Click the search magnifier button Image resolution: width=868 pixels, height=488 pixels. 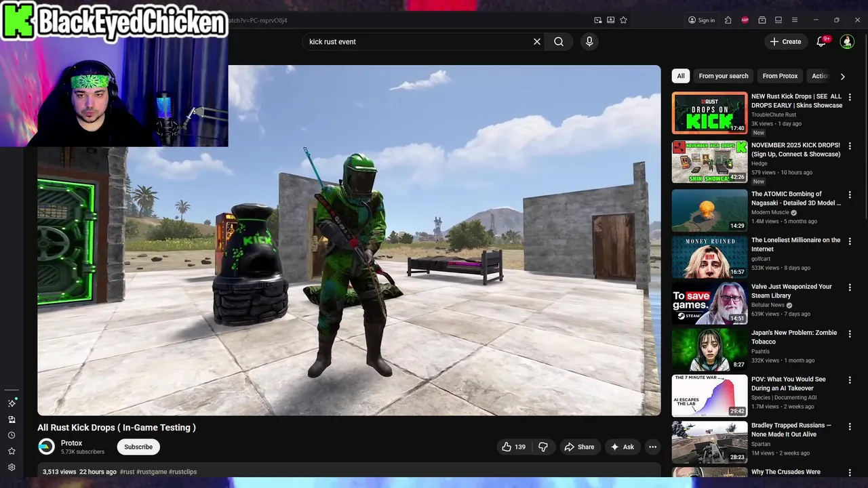(x=559, y=41)
